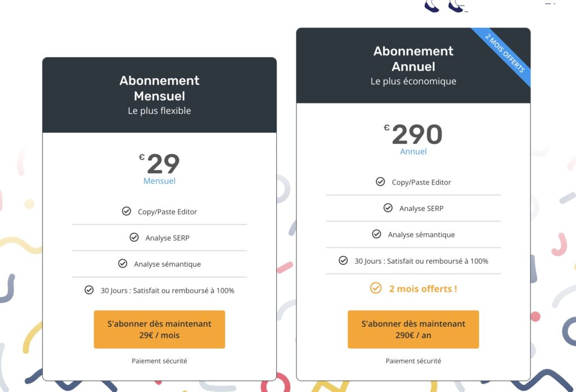Click the blue 2 MOIS OFFERTS corner ribbon
This screenshot has width=576, height=392.
[x=505, y=53]
